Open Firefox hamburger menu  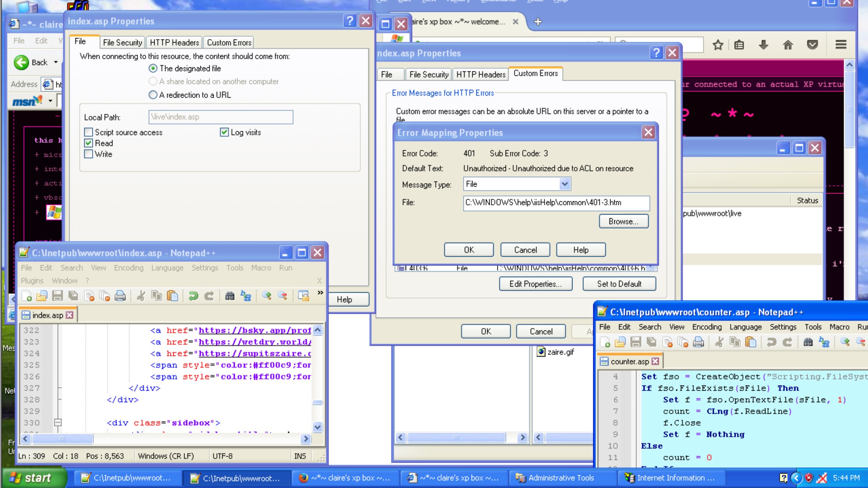point(841,45)
